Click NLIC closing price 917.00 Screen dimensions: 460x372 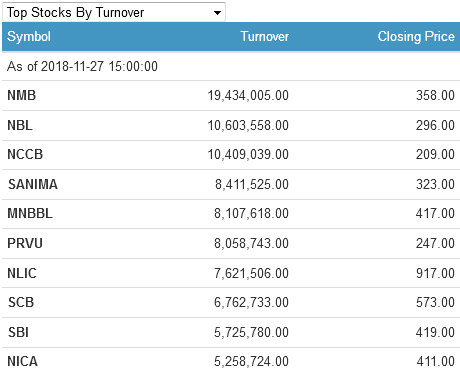point(435,273)
